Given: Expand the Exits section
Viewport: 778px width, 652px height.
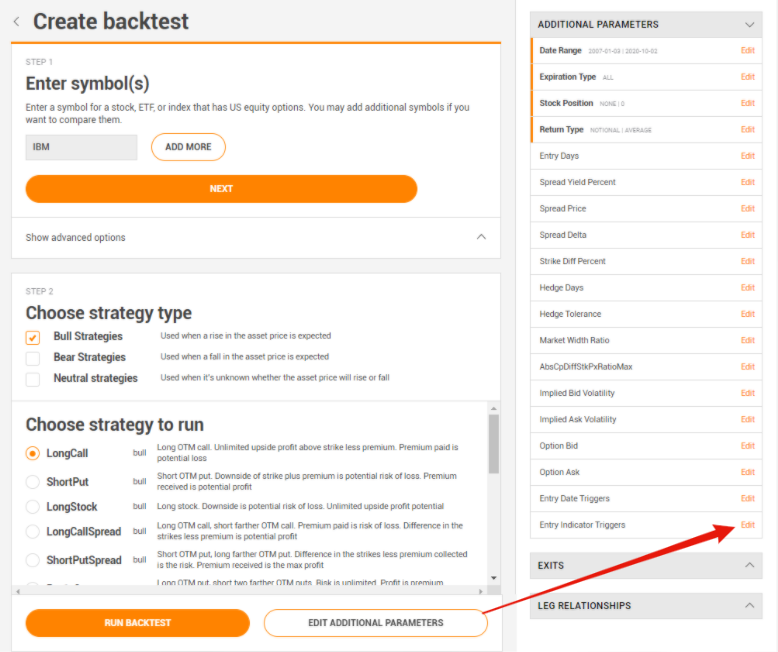Looking at the screenshot, I should click(x=749, y=565).
